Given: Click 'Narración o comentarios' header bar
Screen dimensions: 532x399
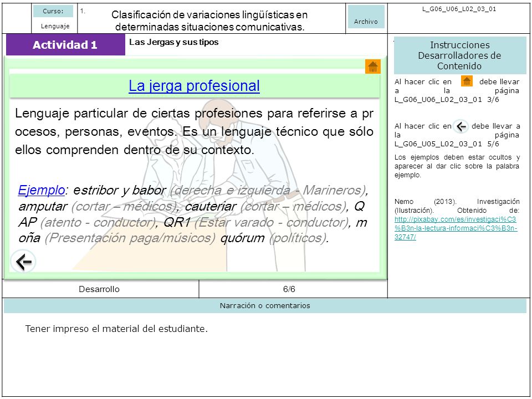Looking at the screenshot, I should 265,306.
